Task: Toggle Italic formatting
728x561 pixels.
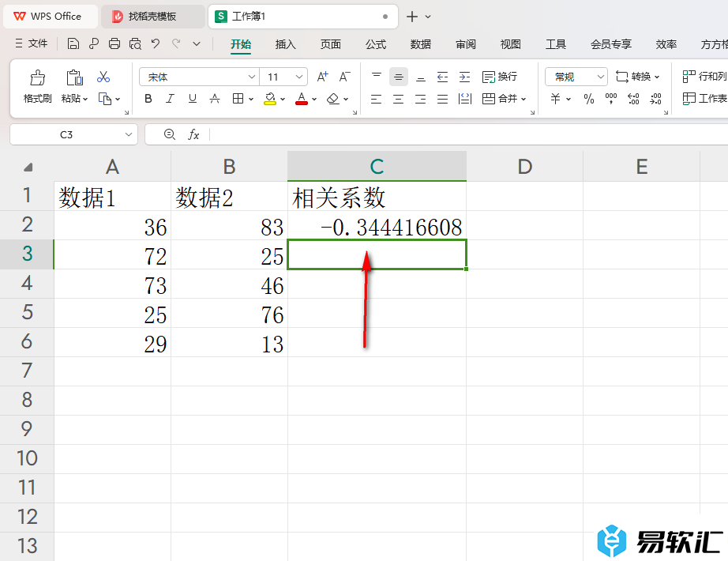Action: 170,99
